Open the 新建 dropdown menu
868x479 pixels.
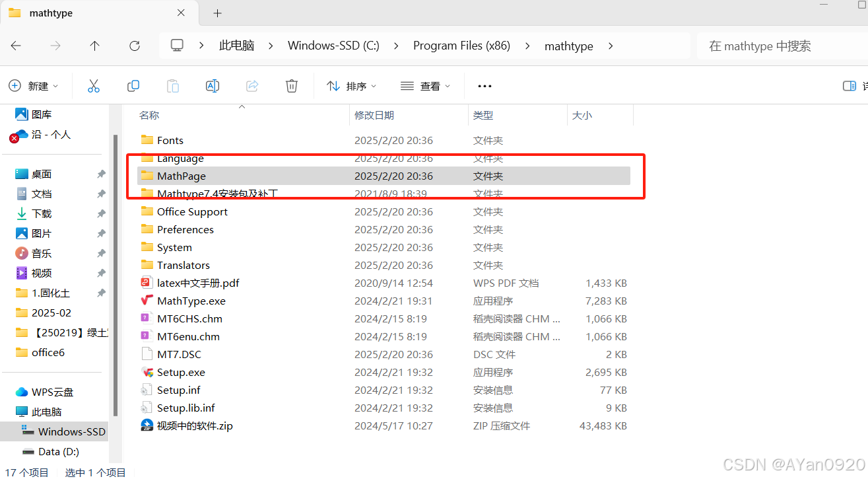tap(34, 86)
